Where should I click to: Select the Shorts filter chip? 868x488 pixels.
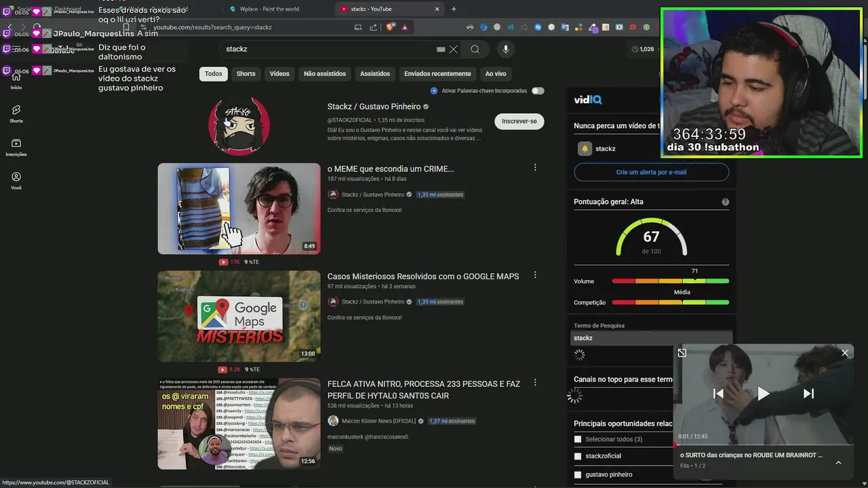pyautogui.click(x=245, y=74)
